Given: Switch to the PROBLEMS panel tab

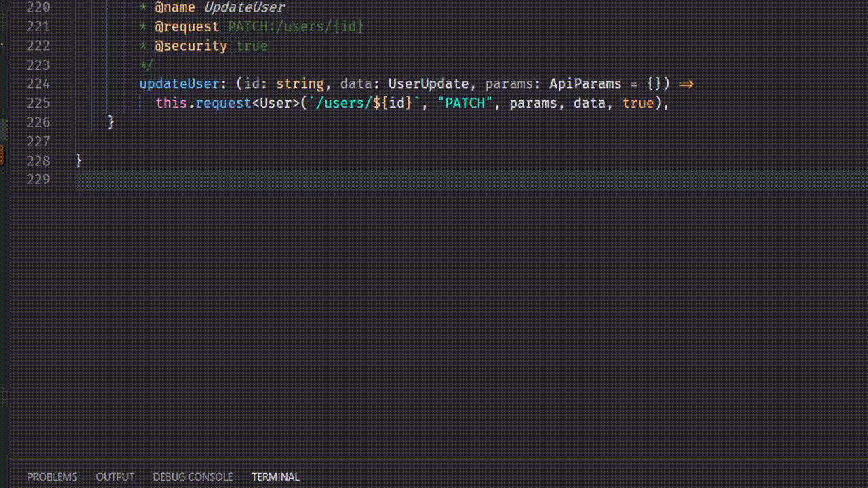Looking at the screenshot, I should (x=52, y=476).
